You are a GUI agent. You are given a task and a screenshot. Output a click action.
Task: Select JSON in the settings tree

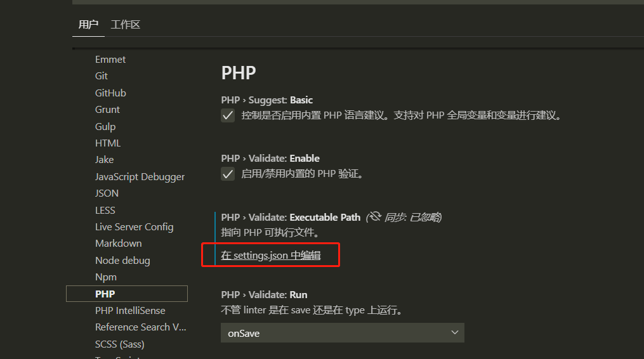pyautogui.click(x=107, y=193)
